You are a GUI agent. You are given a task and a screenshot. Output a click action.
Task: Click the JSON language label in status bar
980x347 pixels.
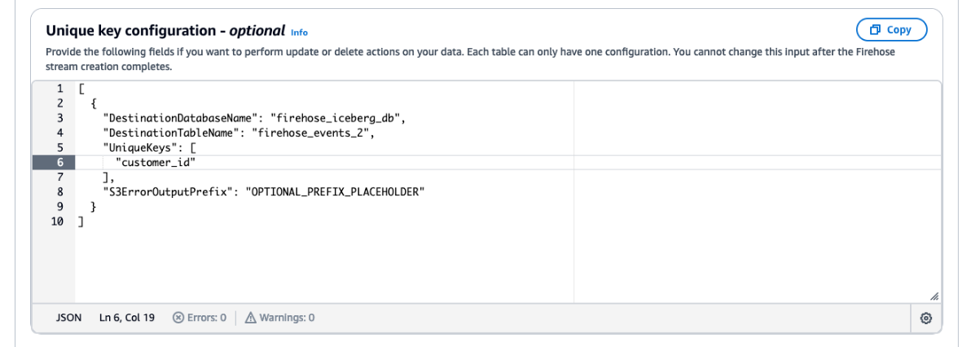pyautogui.click(x=68, y=318)
